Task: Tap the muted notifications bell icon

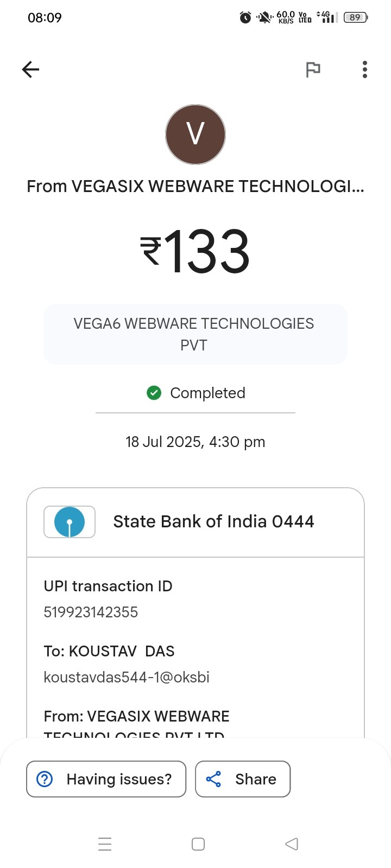Action: 264,18
